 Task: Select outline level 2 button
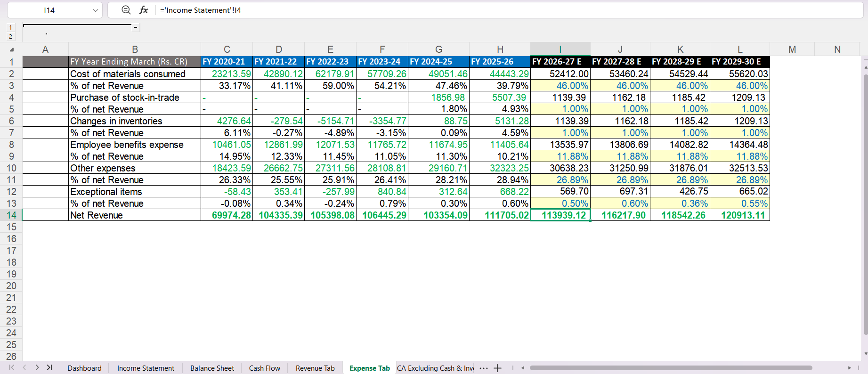[x=10, y=37]
